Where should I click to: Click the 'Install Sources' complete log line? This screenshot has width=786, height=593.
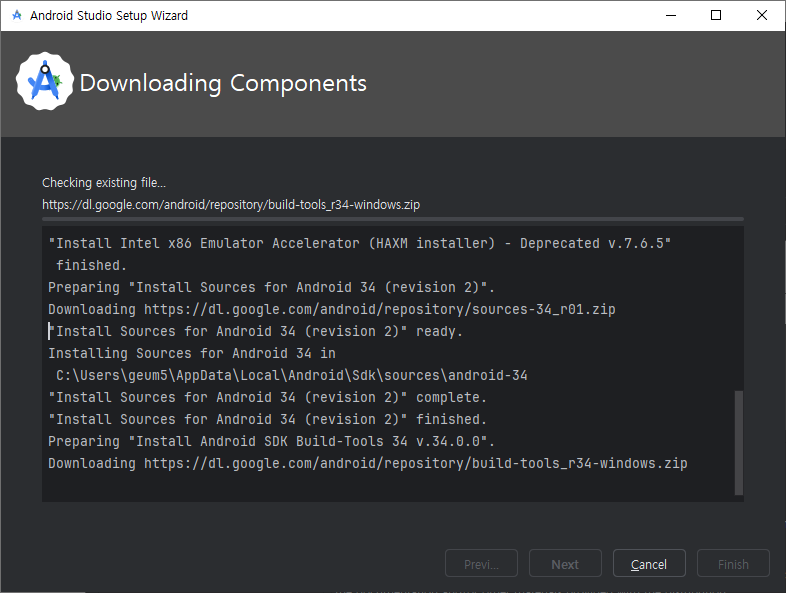[267, 398]
